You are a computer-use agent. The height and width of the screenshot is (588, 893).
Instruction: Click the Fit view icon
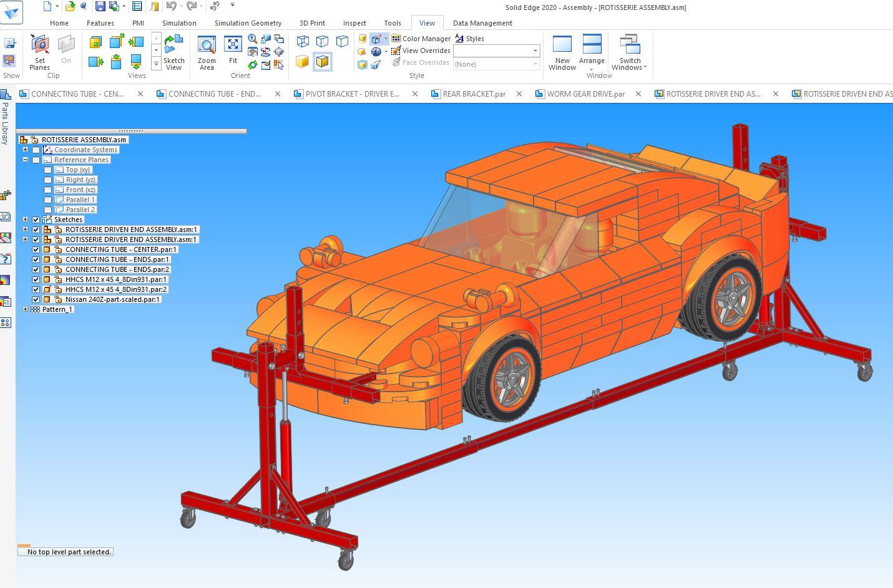[233, 51]
